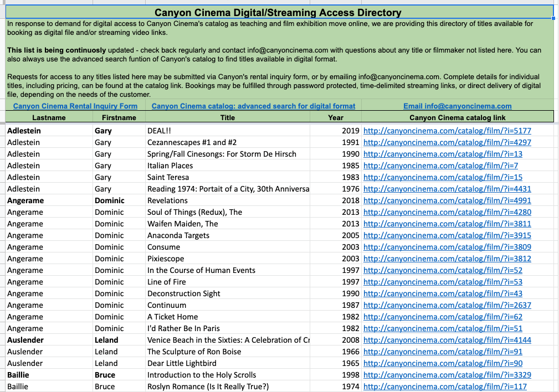Viewport: 559px width, 392px height.
Task: Open catalog link for Reading 1974 (i=4431)
Action: pos(447,189)
